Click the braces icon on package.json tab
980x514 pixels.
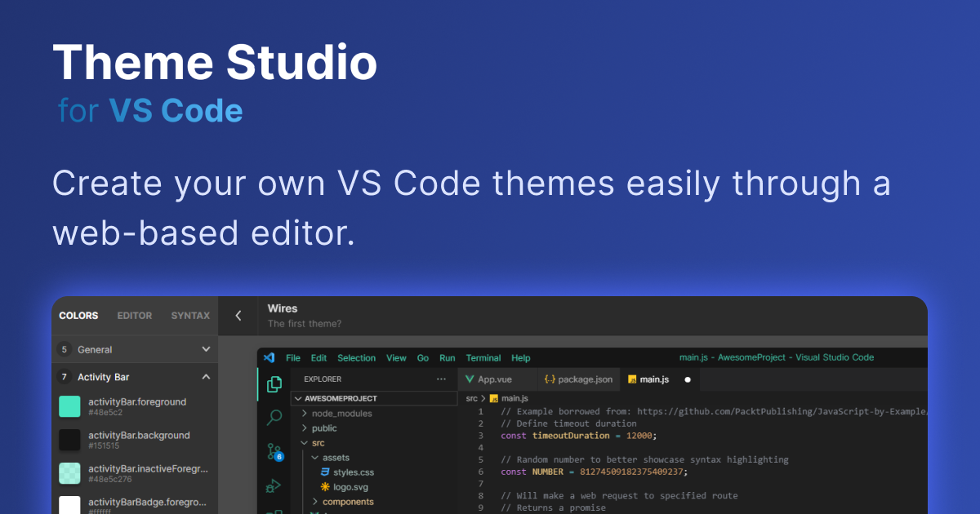click(550, 379)
